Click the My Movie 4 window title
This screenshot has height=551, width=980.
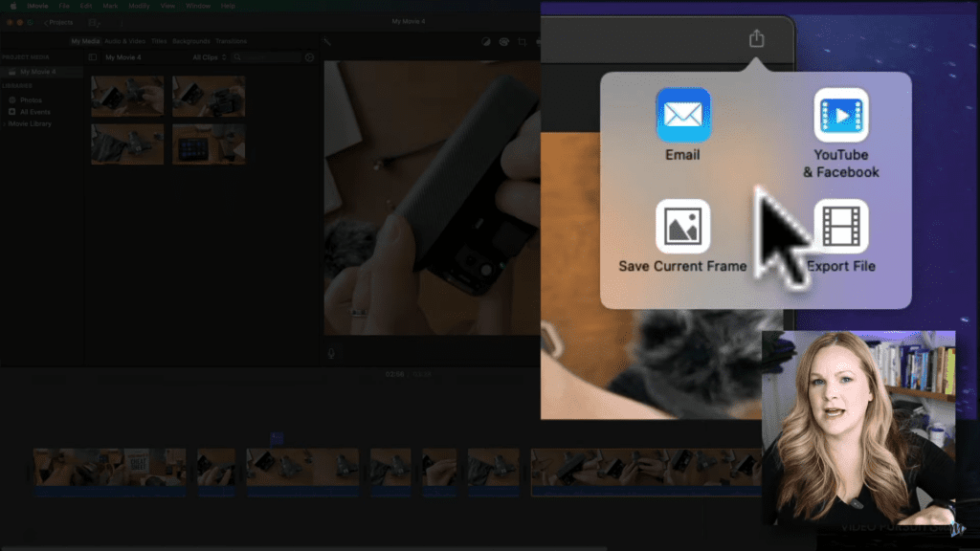pyautogui.click(x=408, y=21)
